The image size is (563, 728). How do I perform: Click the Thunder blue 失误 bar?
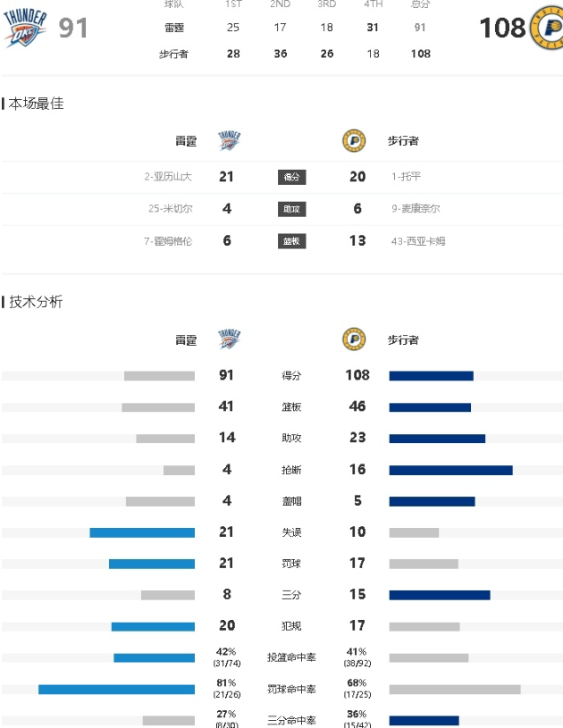tap(142, 533)
